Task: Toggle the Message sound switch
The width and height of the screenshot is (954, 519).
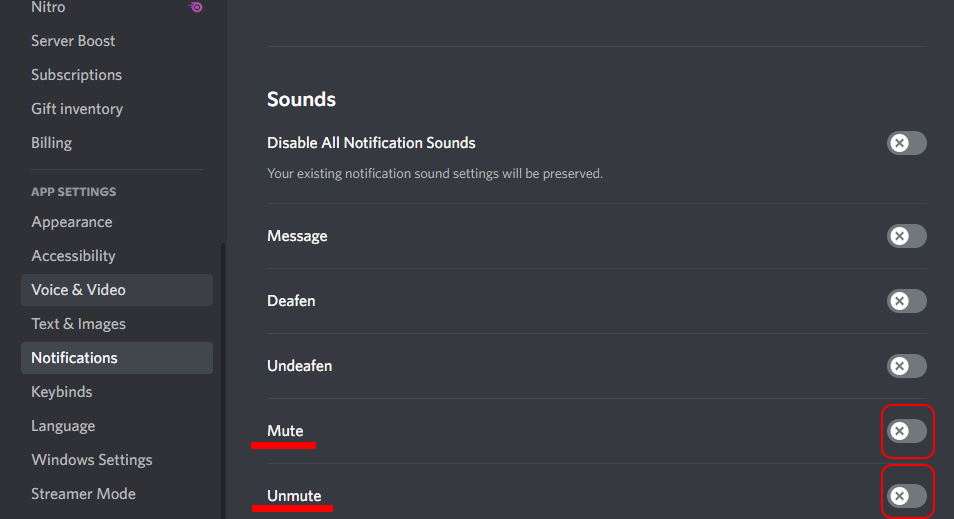Action: click(906, 236)
